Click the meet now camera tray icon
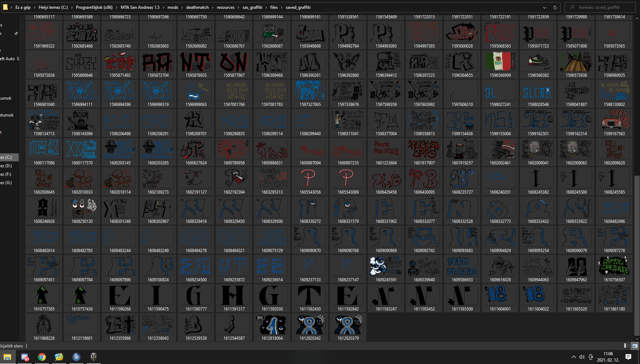 [x=591, y=357]
